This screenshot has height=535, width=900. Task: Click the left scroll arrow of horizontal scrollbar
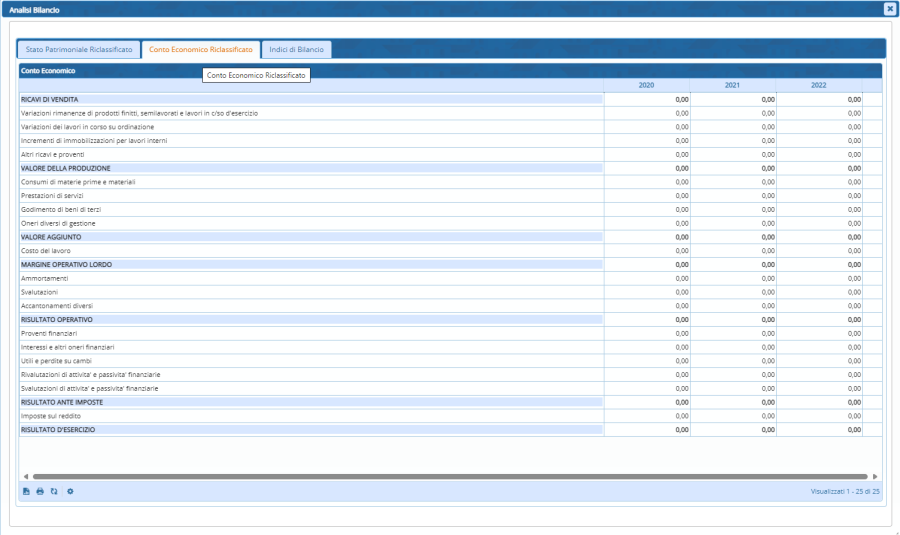pyautogui.click(x=25, y=477)
